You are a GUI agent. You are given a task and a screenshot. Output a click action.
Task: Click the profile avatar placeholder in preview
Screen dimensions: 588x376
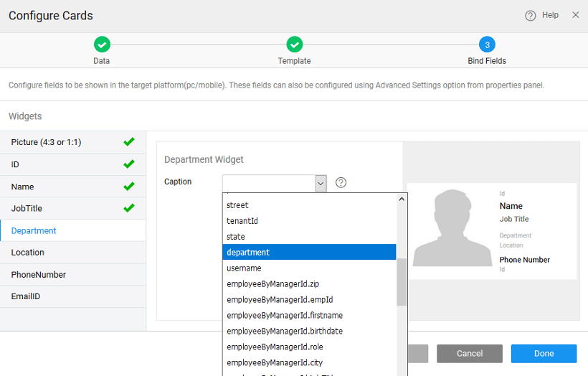pyautogui.click(x=452, y=230)
